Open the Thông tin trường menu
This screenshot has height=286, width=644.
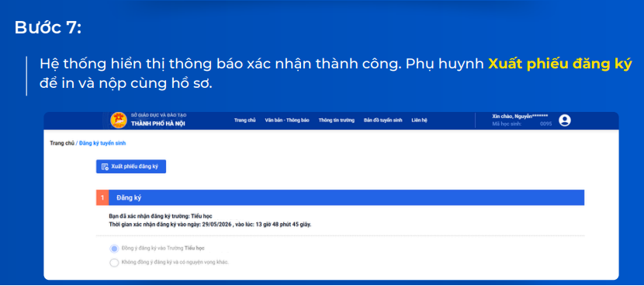click(x=337, y=120)
